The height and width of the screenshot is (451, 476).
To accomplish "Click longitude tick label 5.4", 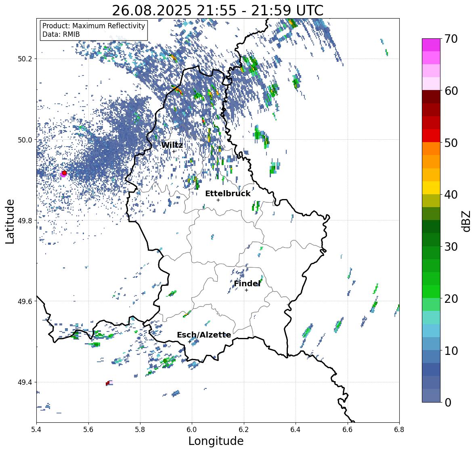I will click(x=36, y=429).
